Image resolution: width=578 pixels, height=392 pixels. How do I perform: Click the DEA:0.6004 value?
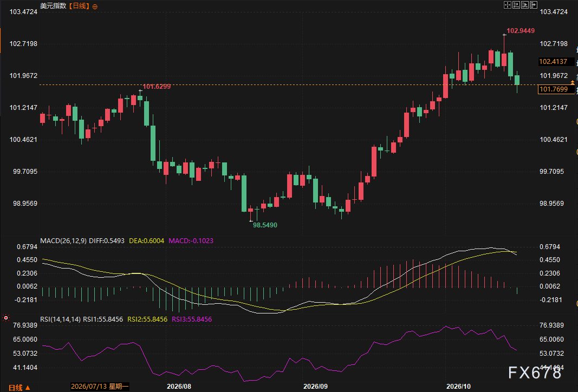point(147,241)
